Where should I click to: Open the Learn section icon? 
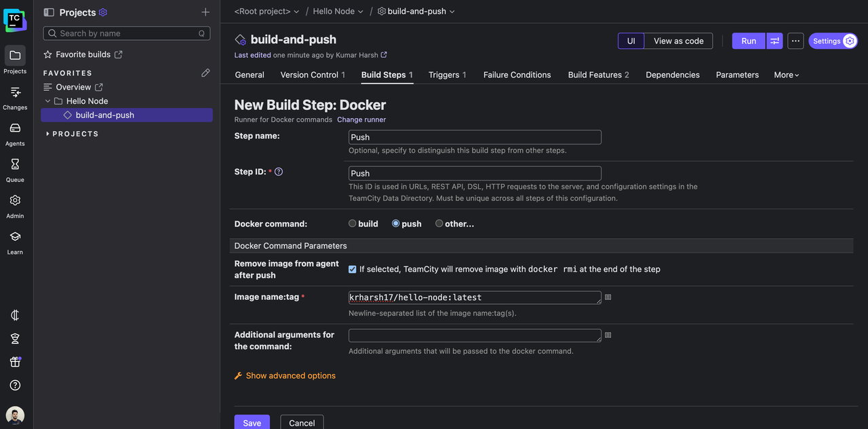[x=15, y=242]
